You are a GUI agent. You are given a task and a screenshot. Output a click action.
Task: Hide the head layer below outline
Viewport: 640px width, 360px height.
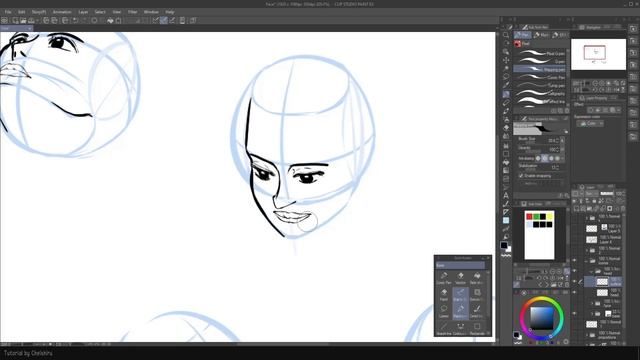pyautogui.click(x=575, y=293)
